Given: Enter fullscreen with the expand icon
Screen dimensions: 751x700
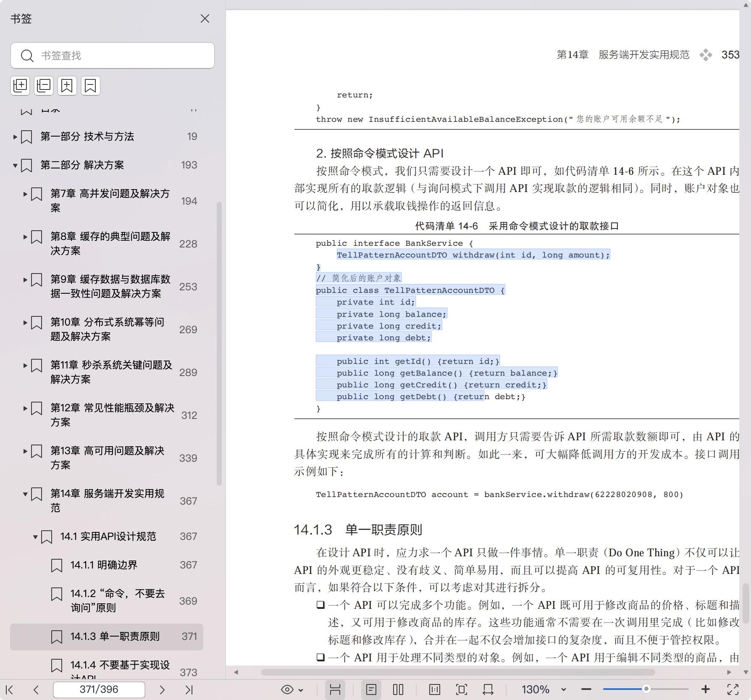Looking at the screenshot, I should click(733, 689).
